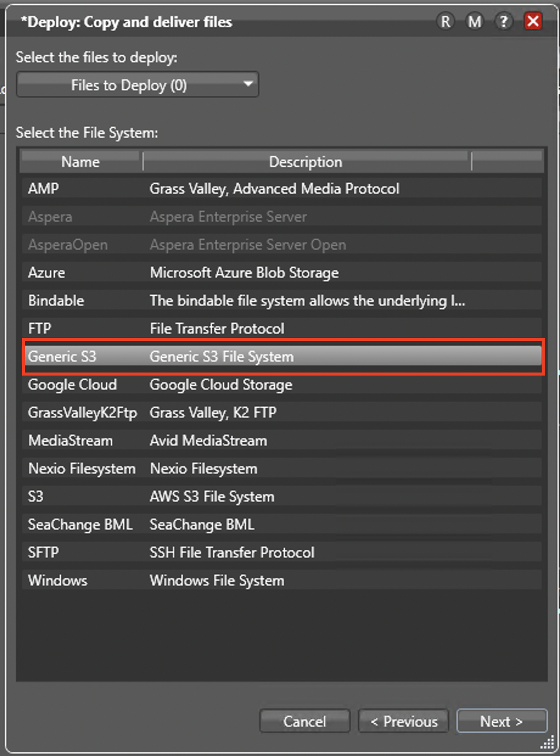Click the Next > button

pyautogui.click(x=502, y=721)
